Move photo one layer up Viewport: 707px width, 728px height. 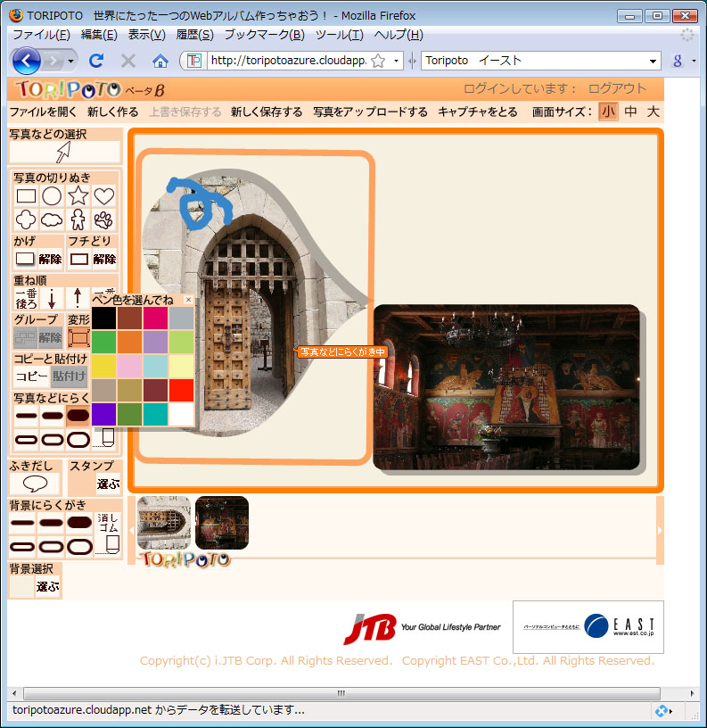point(78,299)
